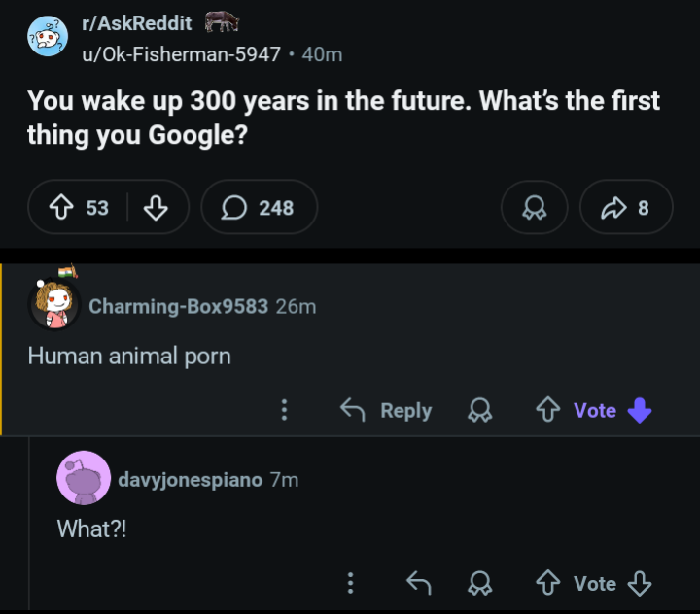700x614 pixels.
Task: Downvote davyjonespiano's comment
Action: click(x=639, y=583)
